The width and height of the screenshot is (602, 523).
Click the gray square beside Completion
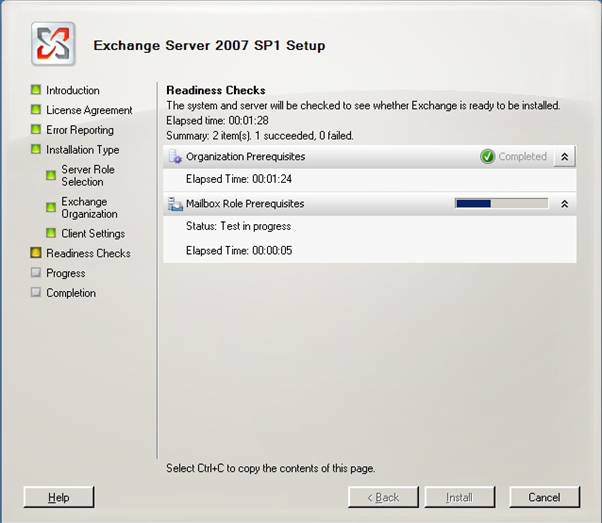36,292
